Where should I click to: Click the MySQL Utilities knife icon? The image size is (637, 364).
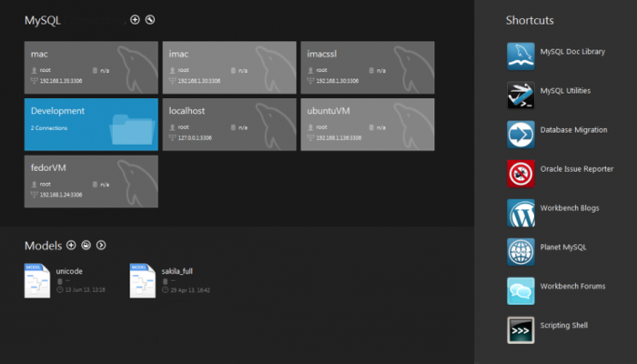coord(521,95)
